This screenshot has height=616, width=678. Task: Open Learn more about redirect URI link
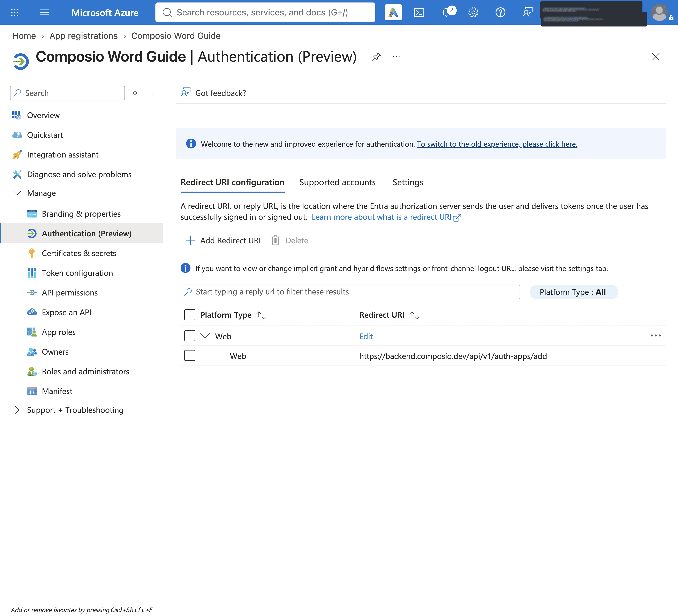[x=386, y=217]
